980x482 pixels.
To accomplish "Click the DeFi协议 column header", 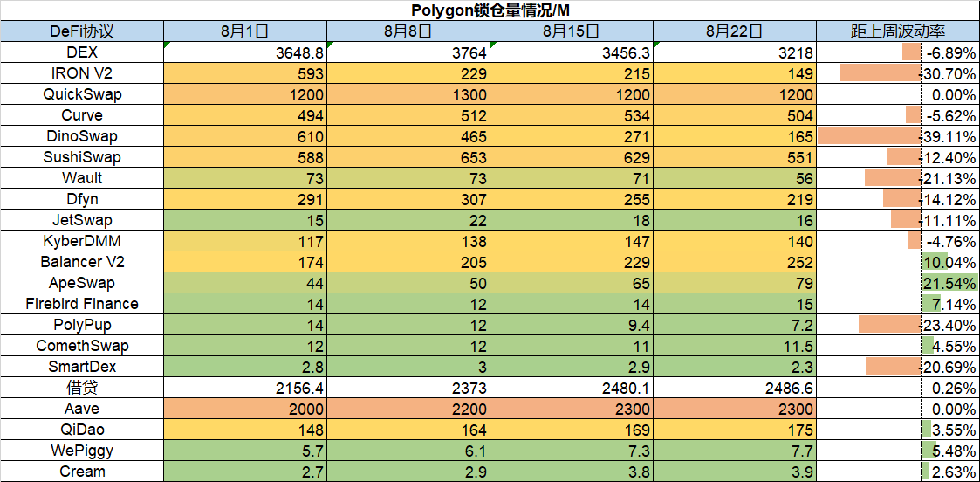I will (x=82, y=31).
